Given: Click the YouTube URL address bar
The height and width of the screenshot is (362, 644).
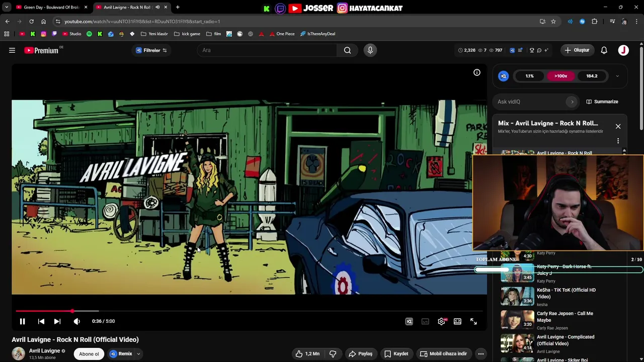Looking at the screenshot, I should pos(297,22).
